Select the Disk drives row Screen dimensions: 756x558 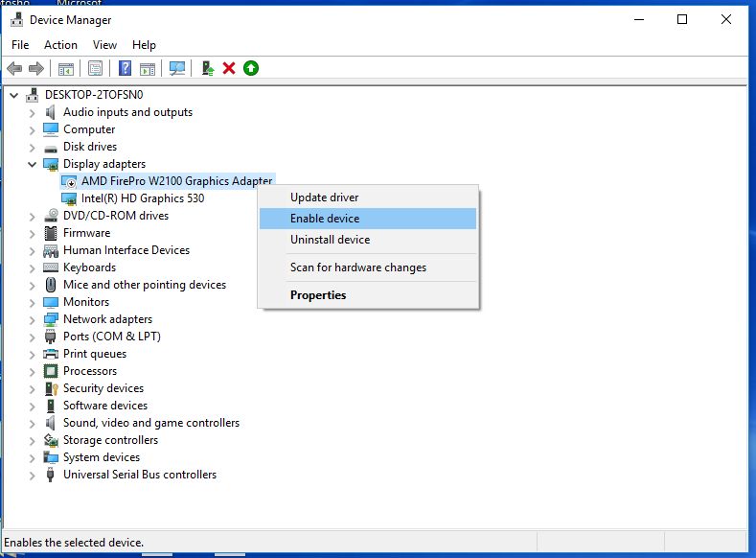(90, 147)
